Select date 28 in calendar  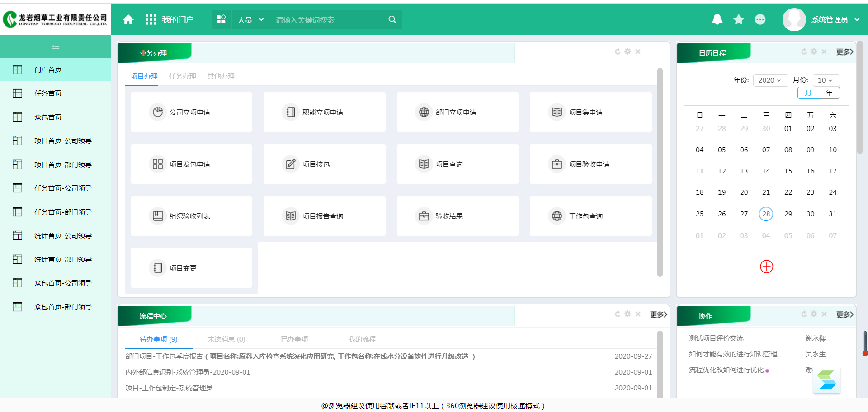[766, 214]
